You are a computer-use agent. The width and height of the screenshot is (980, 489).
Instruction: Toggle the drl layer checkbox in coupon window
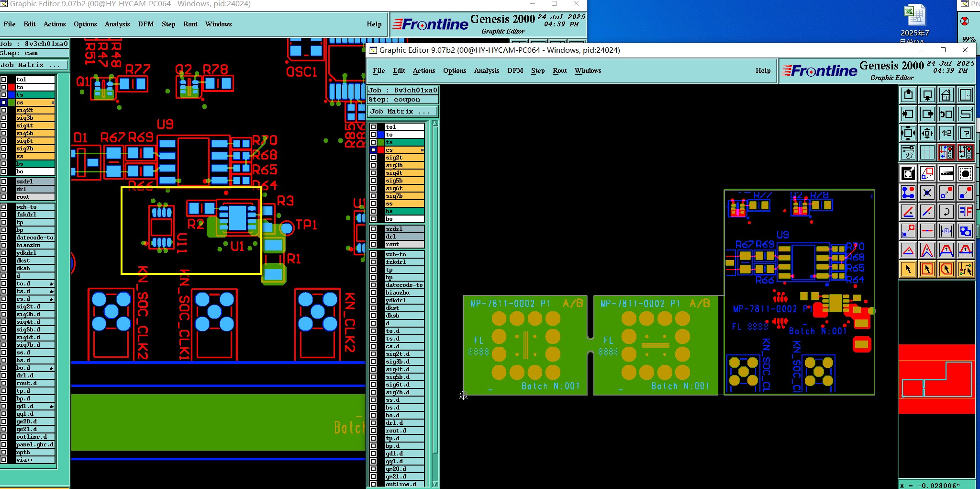point(373,237)
